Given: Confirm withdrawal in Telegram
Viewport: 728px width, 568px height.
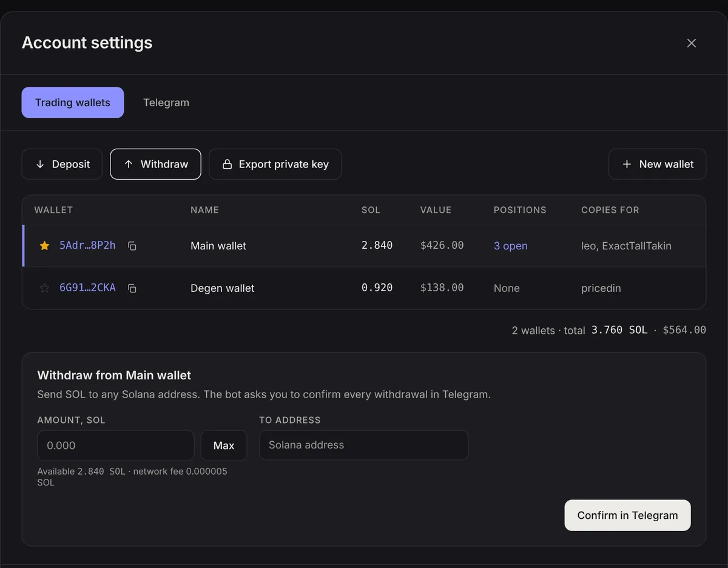Looking at the screenshot, I should pyautogui.click(x=628, y=515).
